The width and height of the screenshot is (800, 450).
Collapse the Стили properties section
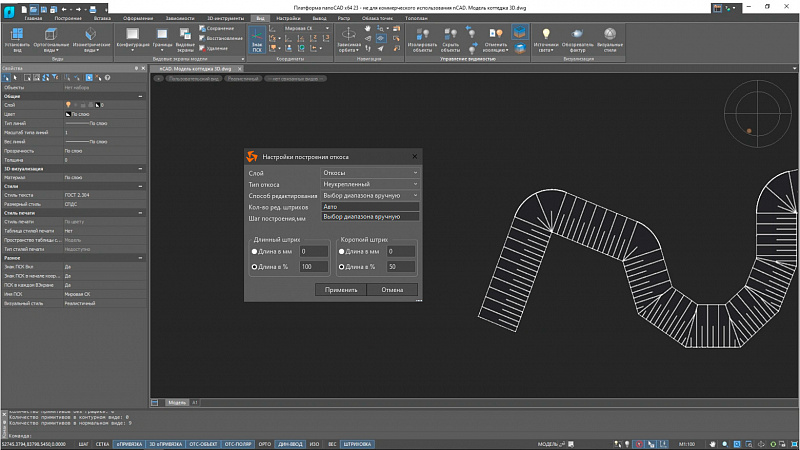click(140, 187)
